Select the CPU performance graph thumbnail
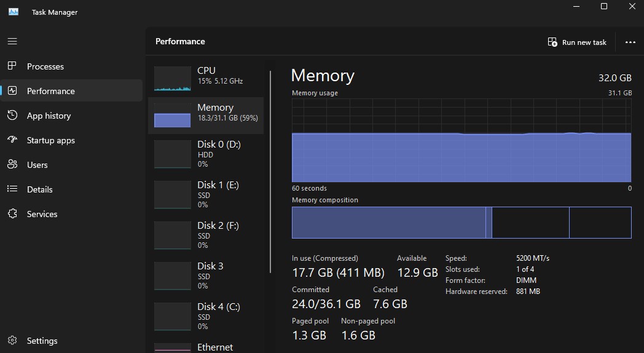This screenshot has height=353, width=644. pyautogui.click(x=173, y=78)
